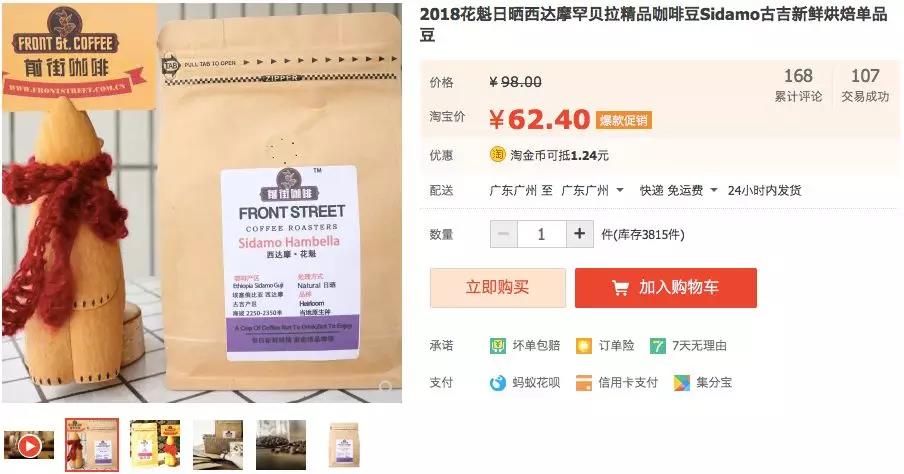
Task: Click the Taobao gold coin icon
Action: pyautogui.click(x=498, y=155)
